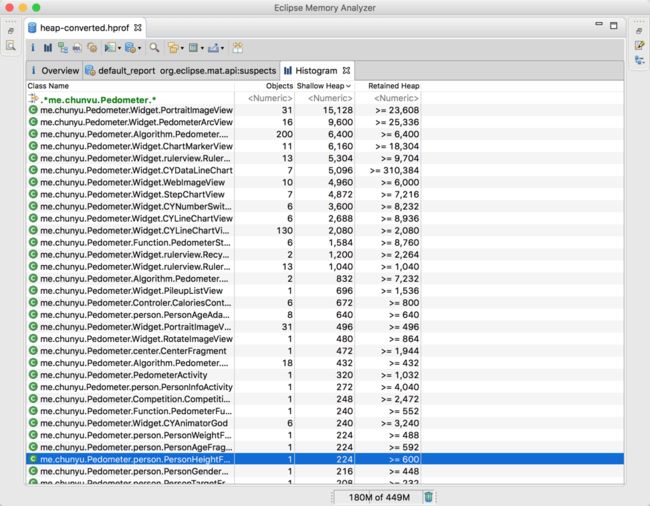Screen dimensions: 650x506
Task: Sort by Class Name column header
Action: point(130,86)
